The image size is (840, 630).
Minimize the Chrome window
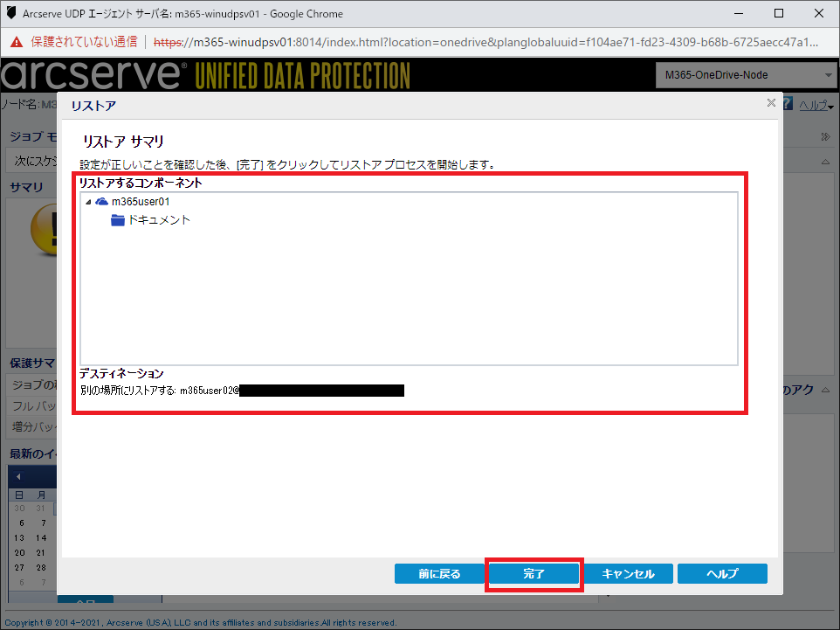(x=739, y=13)
